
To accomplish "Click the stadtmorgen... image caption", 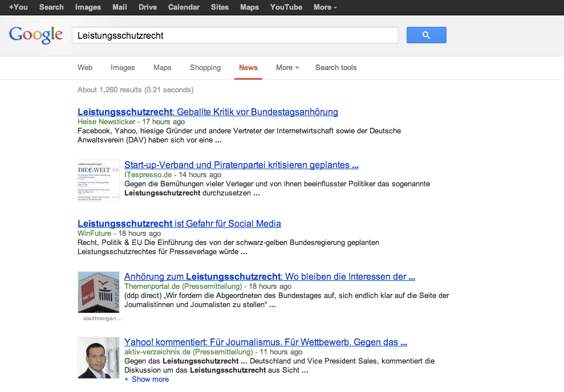I will point(103,318).
